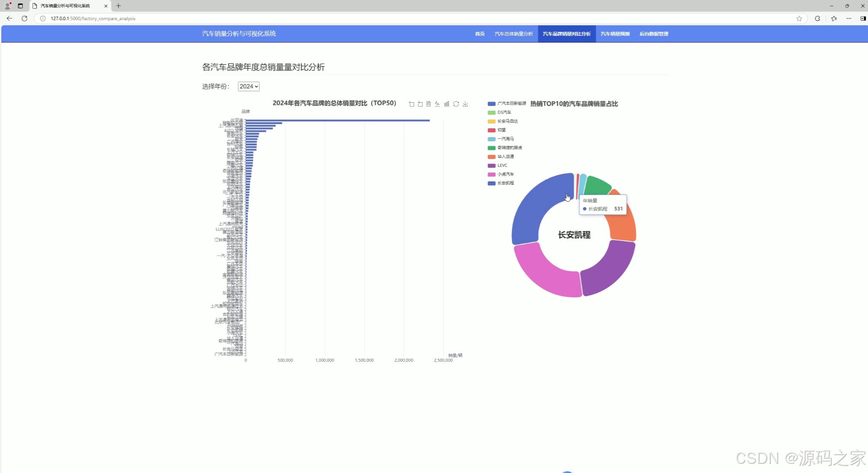Click the zoom area (data zoom) chart icon
The image size is (868, 473).
point(411,104)
